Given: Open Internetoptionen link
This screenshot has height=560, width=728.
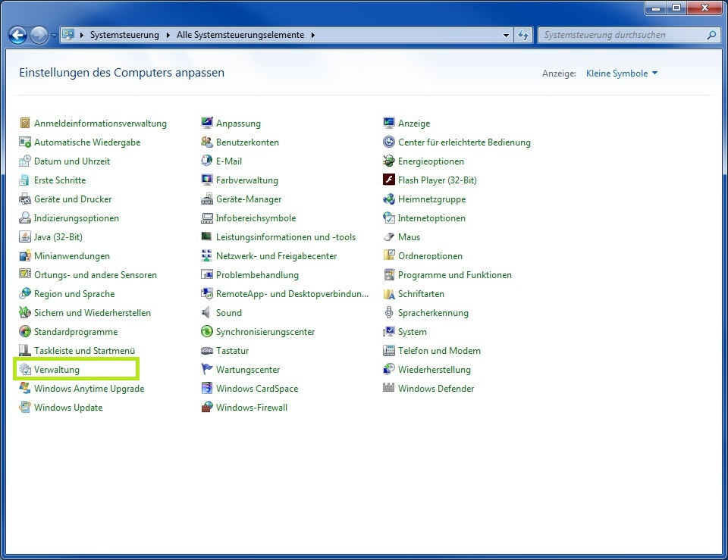Looking at the screenshot, I should click(431, 218).
